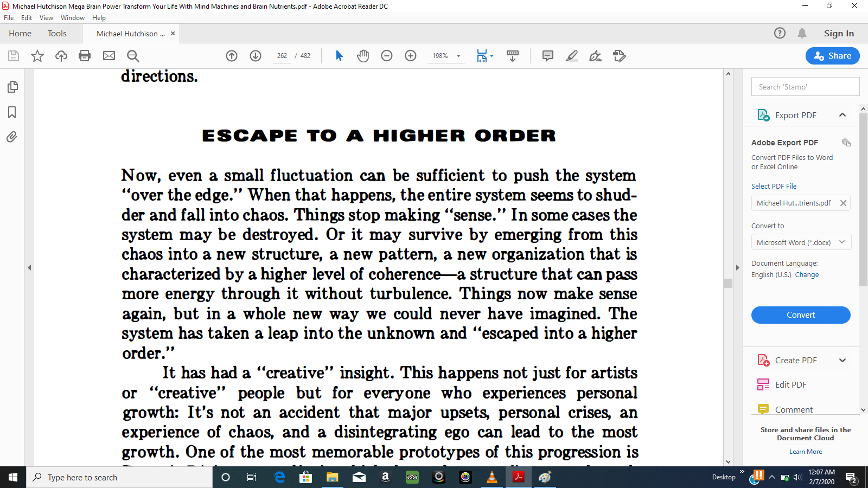
Task: Click the taskbar search box
Action: click(x=119, y=477)
